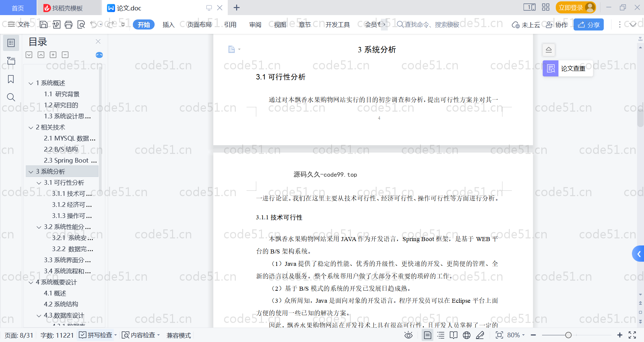This screenshot has height=342, width=644.
Task: Switch to the 开发工具 tab
Action: click(x=337, y=24)
